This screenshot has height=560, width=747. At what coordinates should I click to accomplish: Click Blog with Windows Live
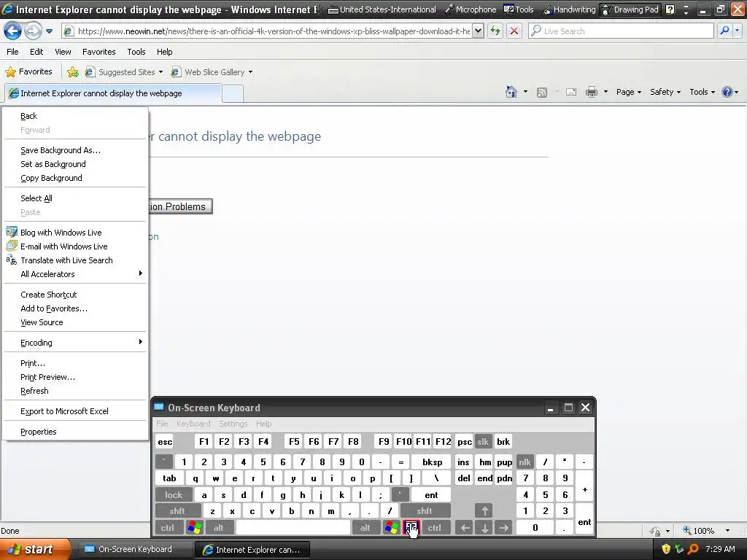pos(75,233)
